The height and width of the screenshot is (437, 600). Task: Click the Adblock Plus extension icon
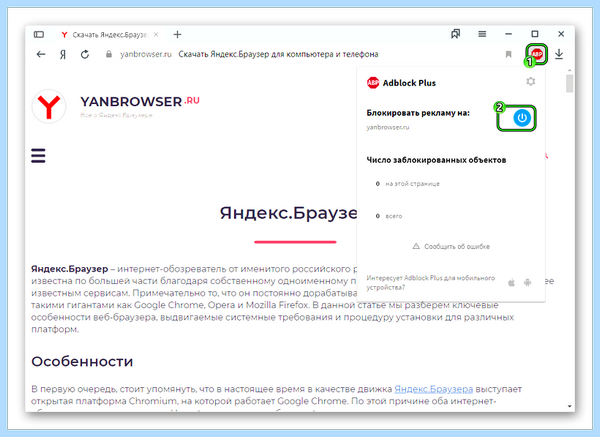(x=537, y=54)
